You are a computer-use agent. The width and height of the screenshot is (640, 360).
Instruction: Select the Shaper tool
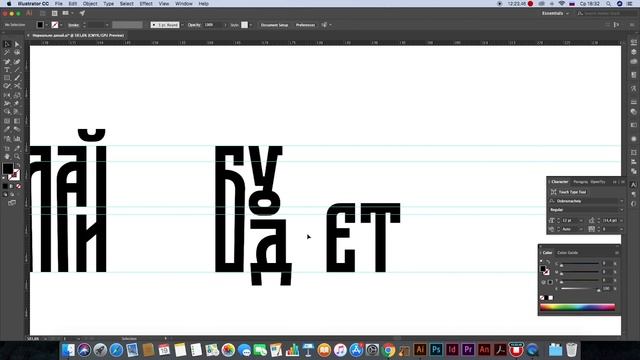pos(7,86)
